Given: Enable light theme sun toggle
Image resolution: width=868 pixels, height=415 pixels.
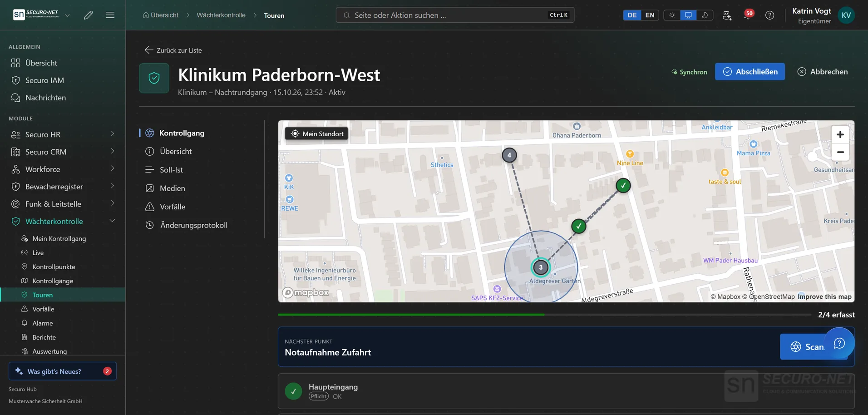Looking at the screenshot, I should [672, 15].
